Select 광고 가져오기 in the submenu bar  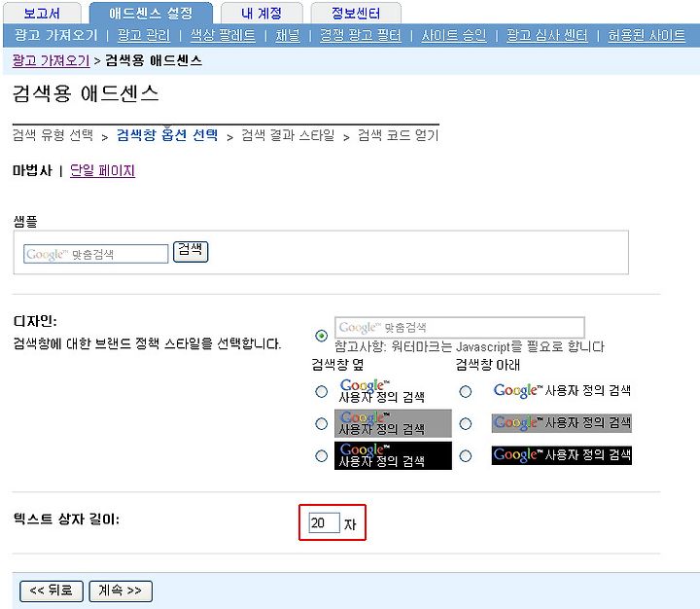tap(55, 35)
